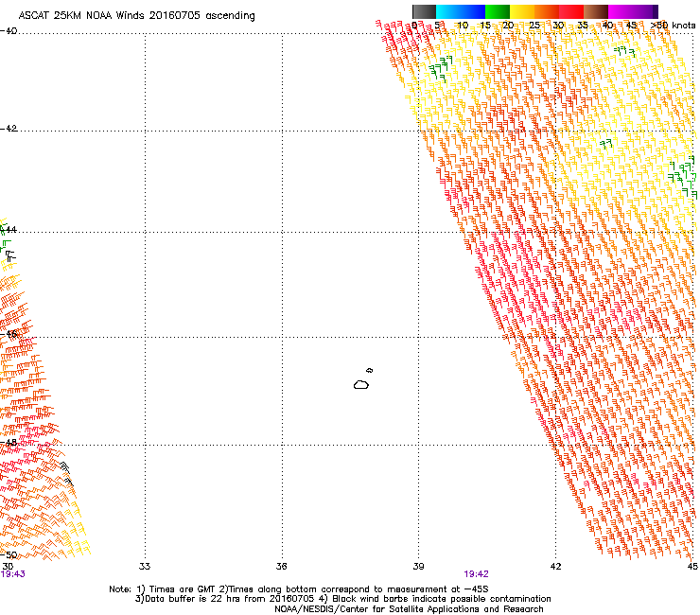Click the purple '19:43' swath time
Viewport: 700px width, 615px height.
pos(13,574)
